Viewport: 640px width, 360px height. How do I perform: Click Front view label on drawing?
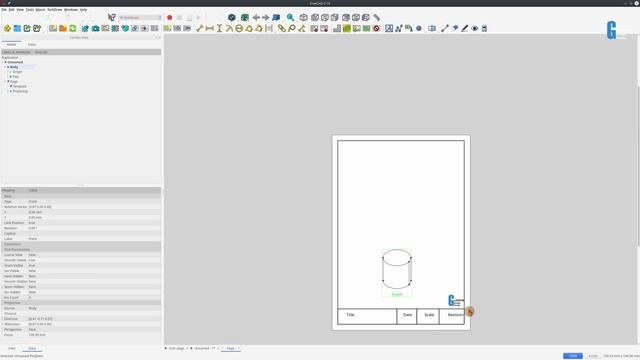[x=397, y=294]
